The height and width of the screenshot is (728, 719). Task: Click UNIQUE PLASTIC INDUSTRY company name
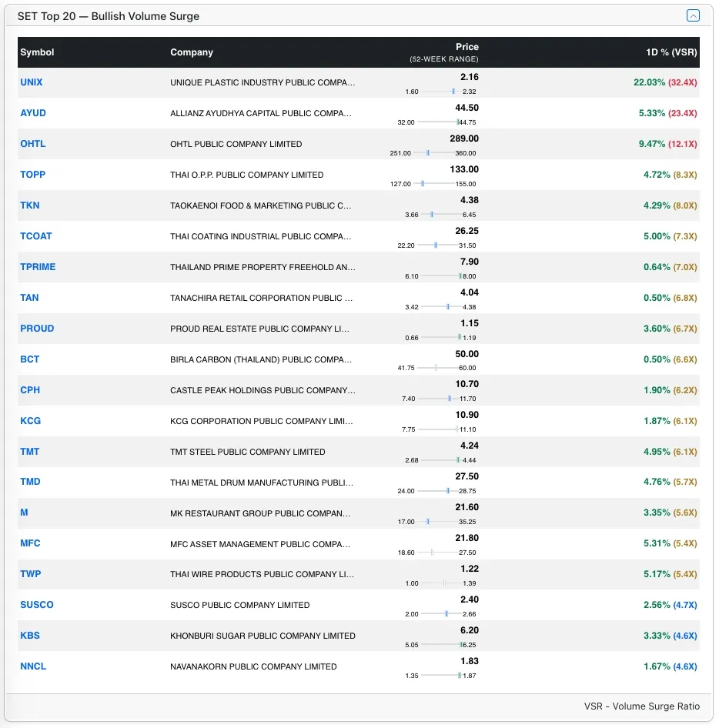coord(263,82)
